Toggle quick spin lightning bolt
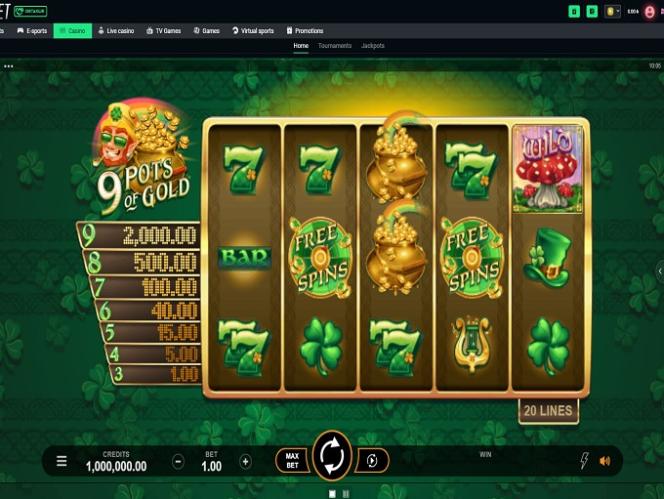664x499 pixels. (x=584, y=460)
